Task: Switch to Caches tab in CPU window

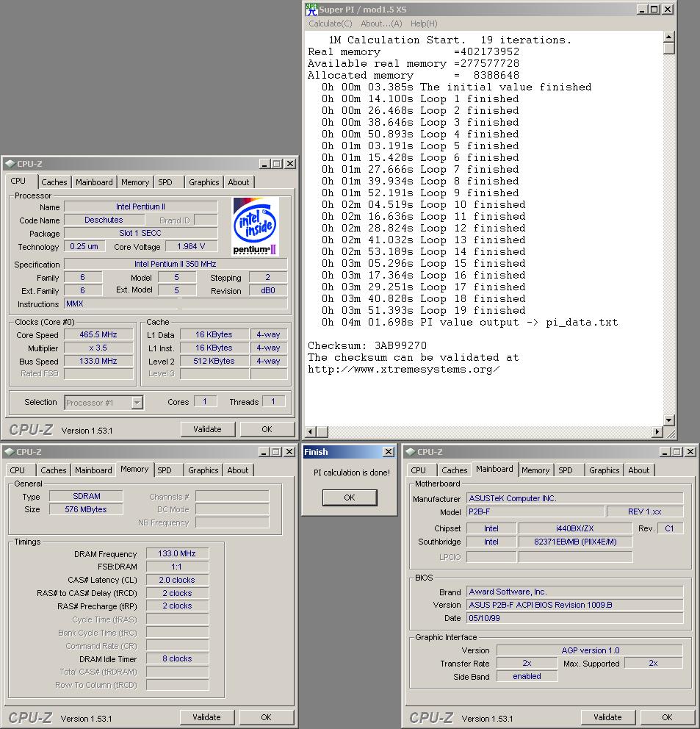Action: pos(54,182)
